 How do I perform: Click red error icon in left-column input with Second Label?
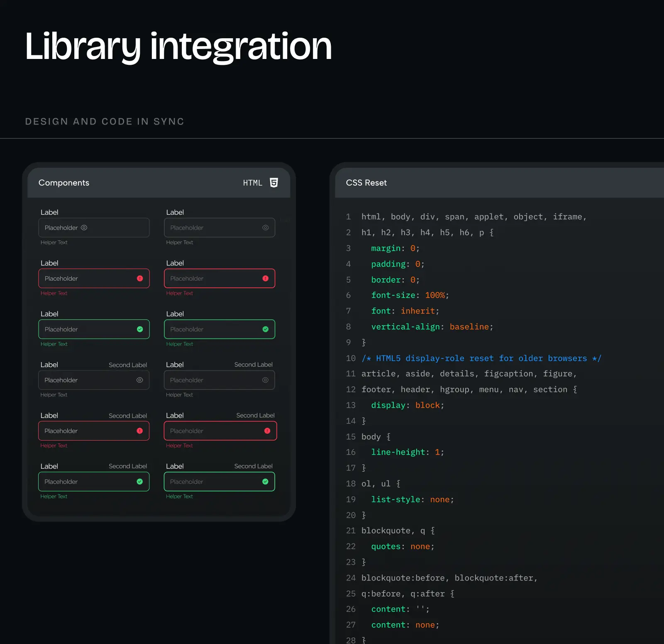(x=140, y=431)
